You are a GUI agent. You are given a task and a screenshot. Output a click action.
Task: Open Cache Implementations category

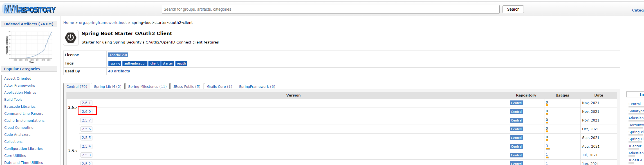(x=24, y=121)
